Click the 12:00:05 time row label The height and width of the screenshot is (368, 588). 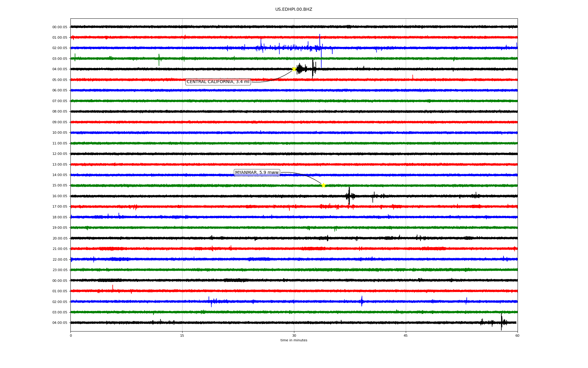click(x=60, y=154)
